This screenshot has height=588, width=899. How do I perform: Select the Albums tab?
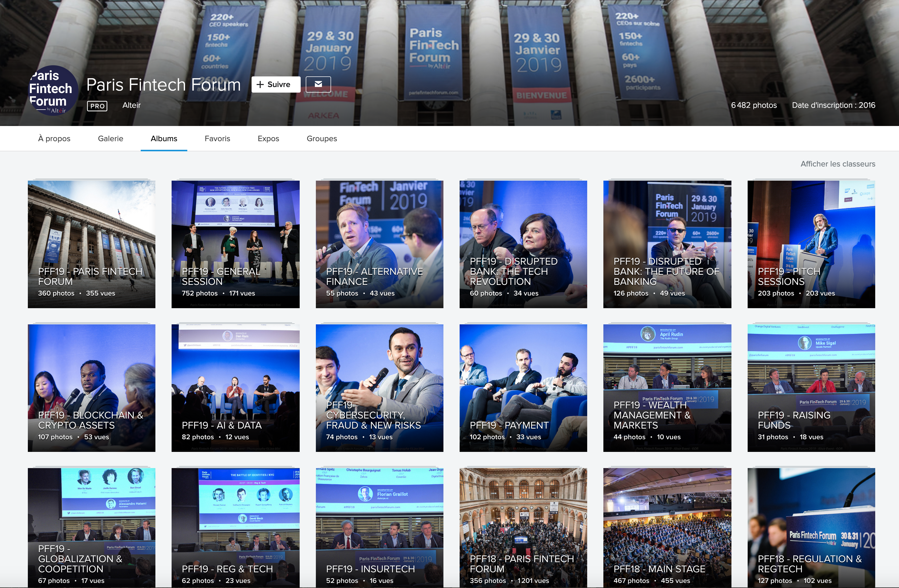(164, 139)
